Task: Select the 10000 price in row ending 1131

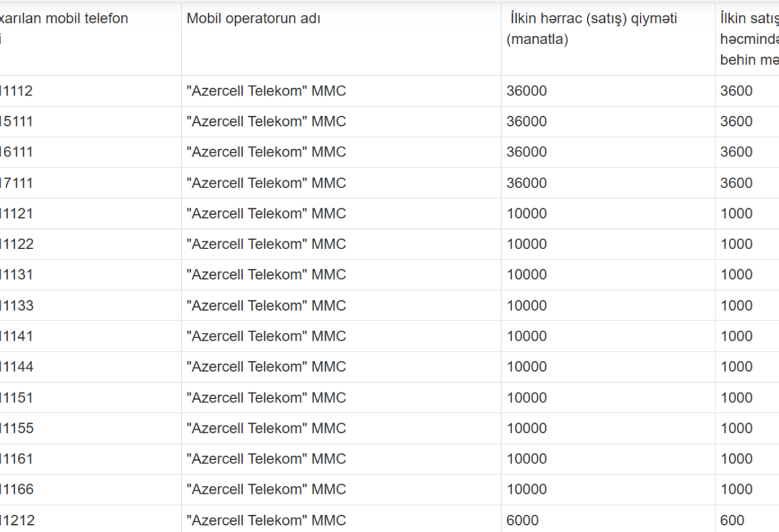Action: pos(526,274)
